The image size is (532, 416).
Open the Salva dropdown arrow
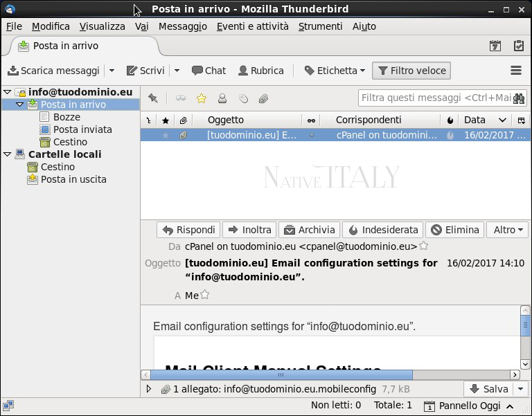tap(521, 389)
